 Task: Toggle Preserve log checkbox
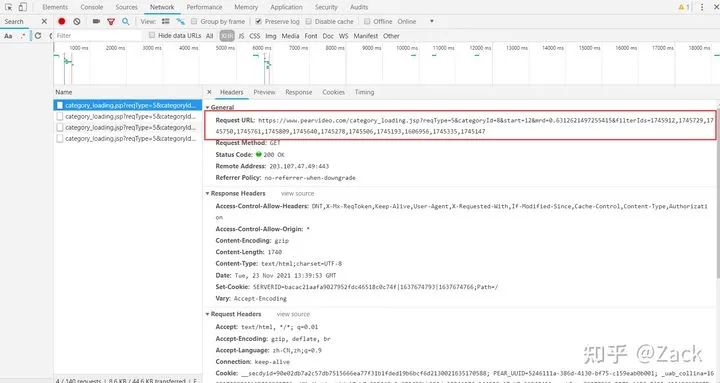coord(259,22)
